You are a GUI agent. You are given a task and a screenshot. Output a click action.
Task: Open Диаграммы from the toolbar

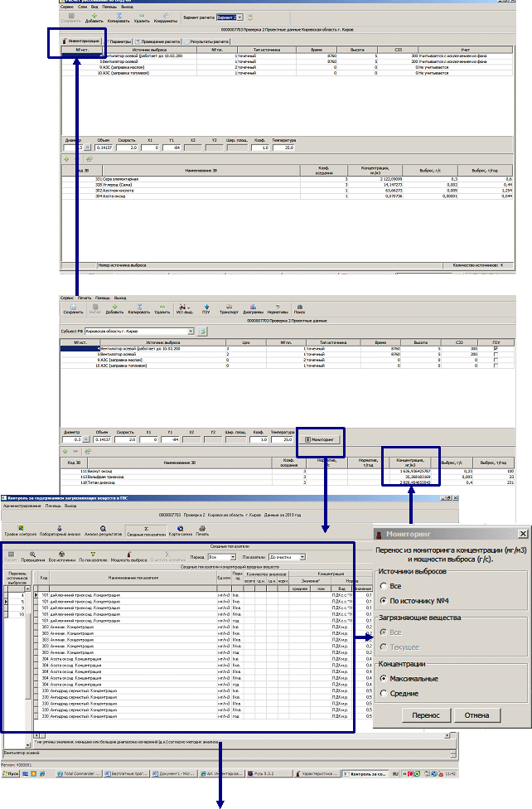point(253,309)
